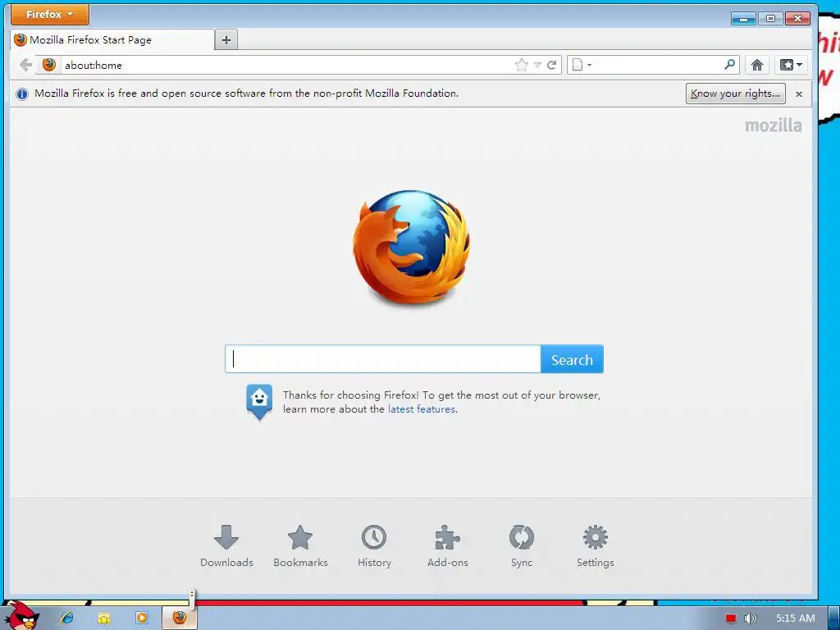Open the bookmarks menu toolbar button

pos(791,66)
